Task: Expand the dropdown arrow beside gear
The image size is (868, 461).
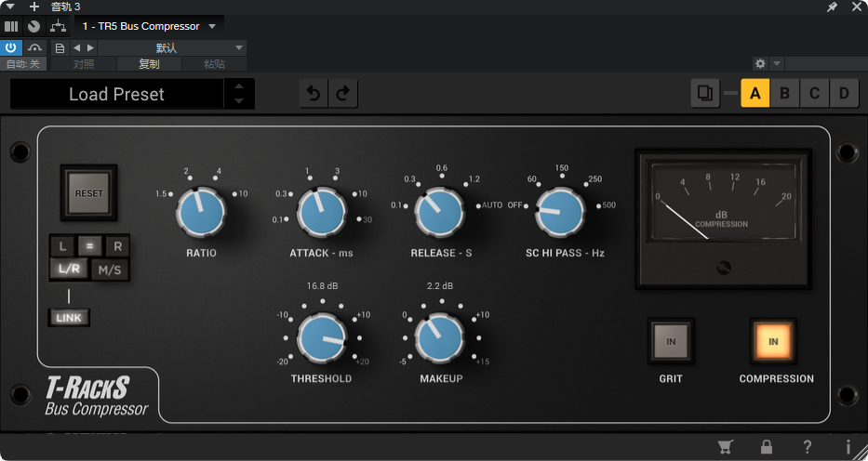Action: pyautogui.click(x=777, y=63)
